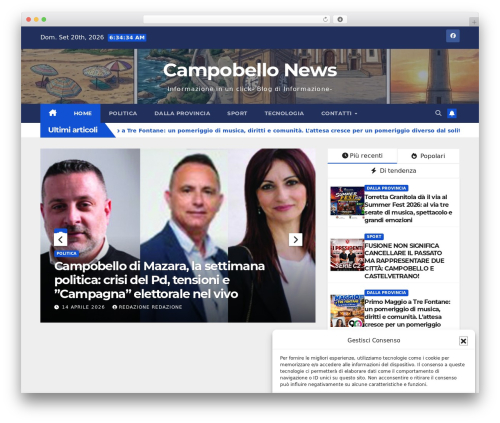Click the camera icon on slider image

61,231
